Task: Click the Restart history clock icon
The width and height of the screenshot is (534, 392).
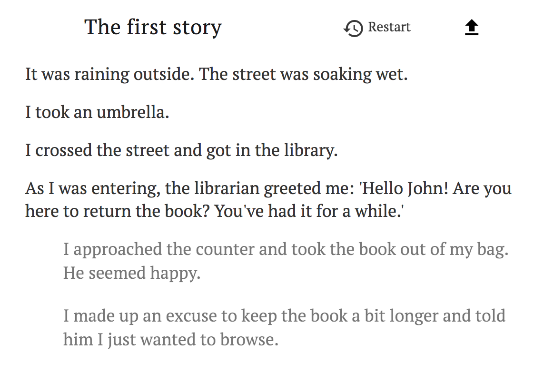Action: (353, 28)
